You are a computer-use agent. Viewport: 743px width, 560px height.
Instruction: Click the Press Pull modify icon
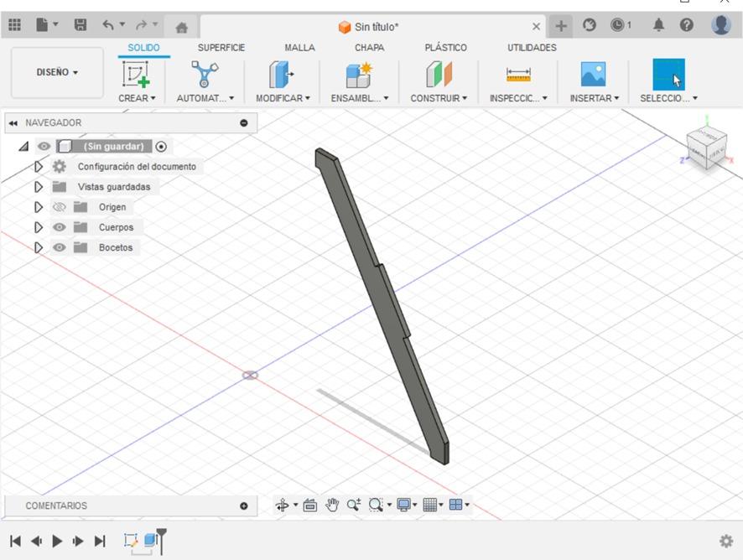click(282, 75)
